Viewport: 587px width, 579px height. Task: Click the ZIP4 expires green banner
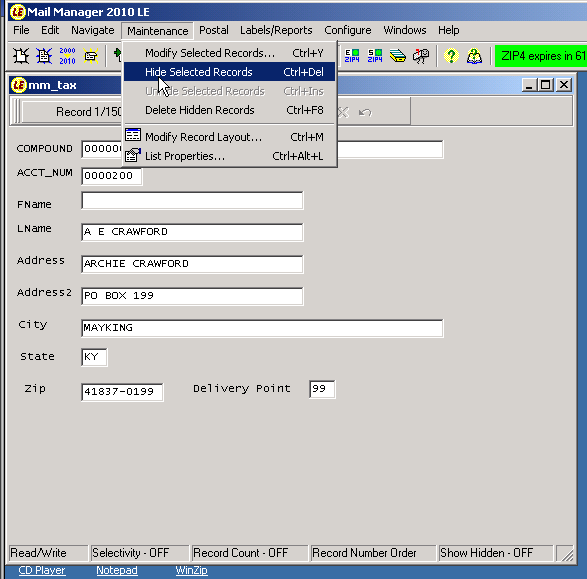(x=541, y=56)
